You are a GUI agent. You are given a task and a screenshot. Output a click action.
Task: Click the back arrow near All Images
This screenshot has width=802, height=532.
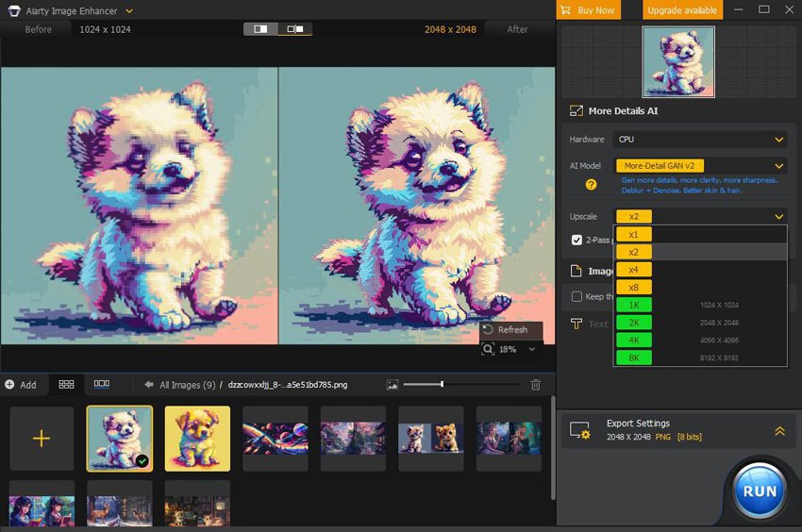click(x=149, y=384)
